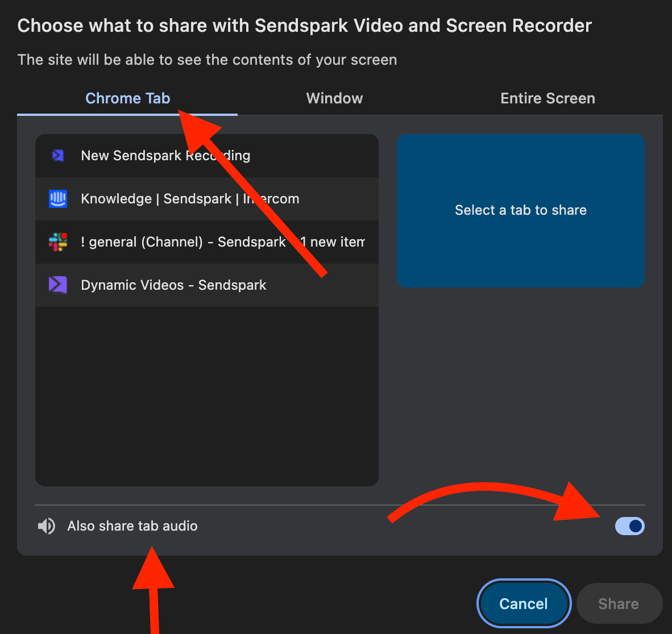
Task: Click the Select a tab to share preview
Action: (x=521, y=210)
